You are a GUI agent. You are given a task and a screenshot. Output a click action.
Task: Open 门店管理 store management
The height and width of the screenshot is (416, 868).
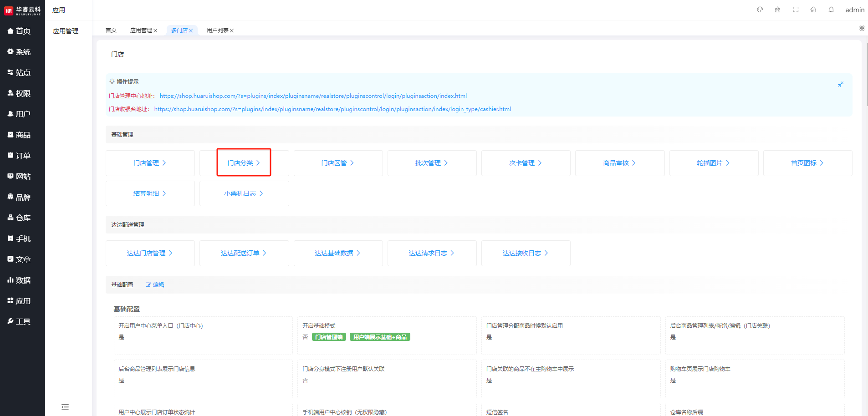click(x=150, y=163)
